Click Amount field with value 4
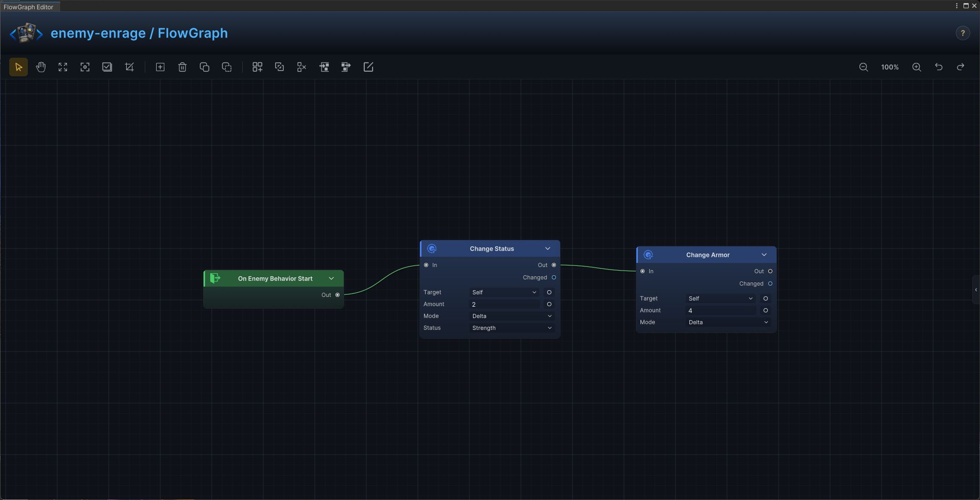Image resolution: width=980 pixels, height=500 pixels. (721, 310)
